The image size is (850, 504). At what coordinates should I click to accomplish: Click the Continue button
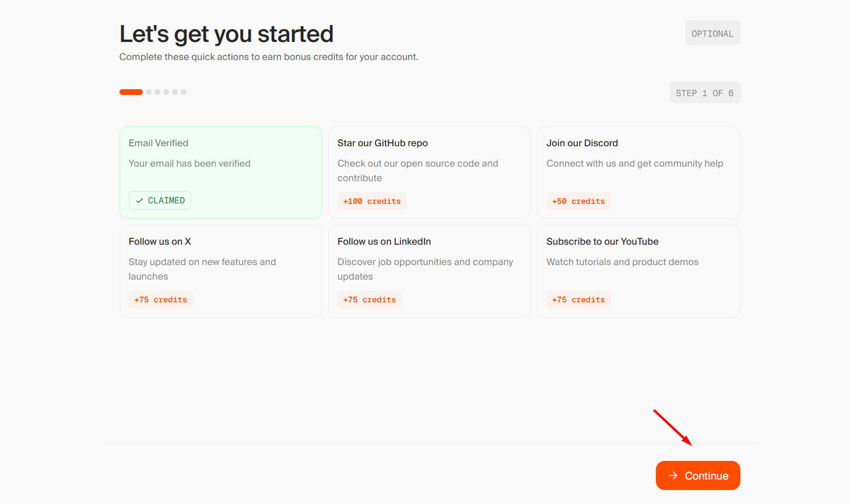tap(698, 475)
